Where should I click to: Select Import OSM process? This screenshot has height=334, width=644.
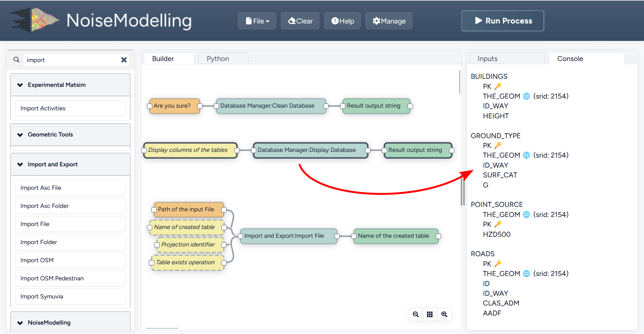pos(70,260)
